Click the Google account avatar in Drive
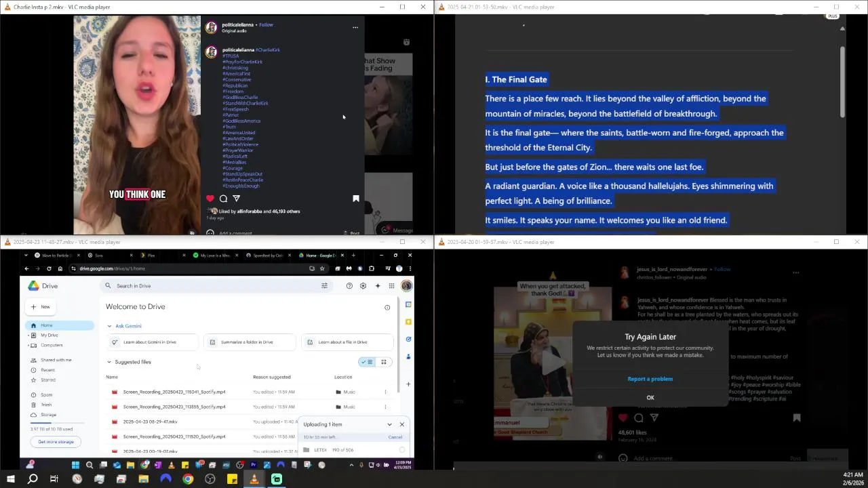 (x=406, y=286)
